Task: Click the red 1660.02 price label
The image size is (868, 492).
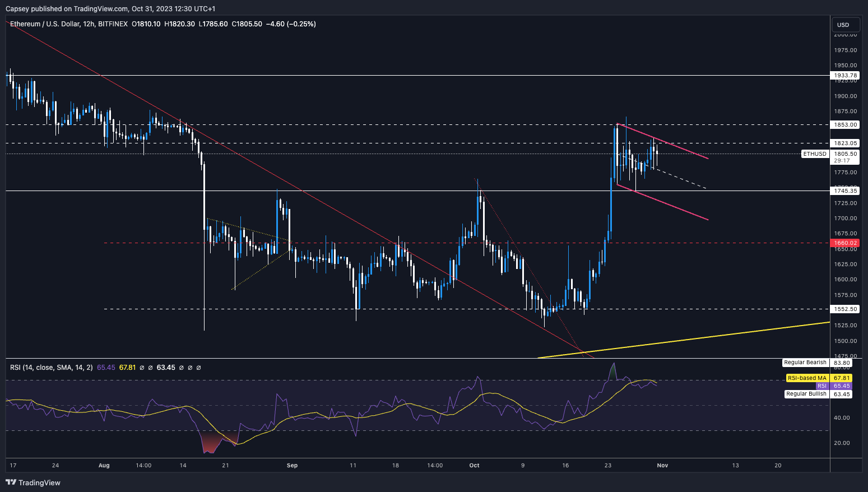Action: (845, 243)
